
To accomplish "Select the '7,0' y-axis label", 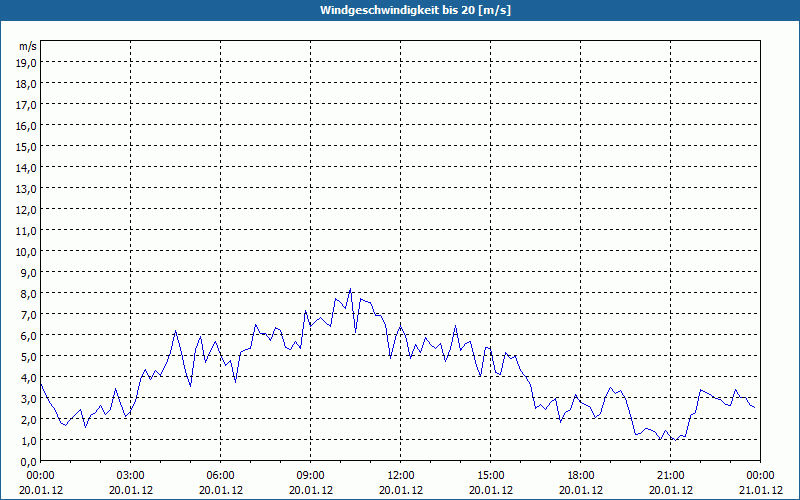I will tap(29, 315).
